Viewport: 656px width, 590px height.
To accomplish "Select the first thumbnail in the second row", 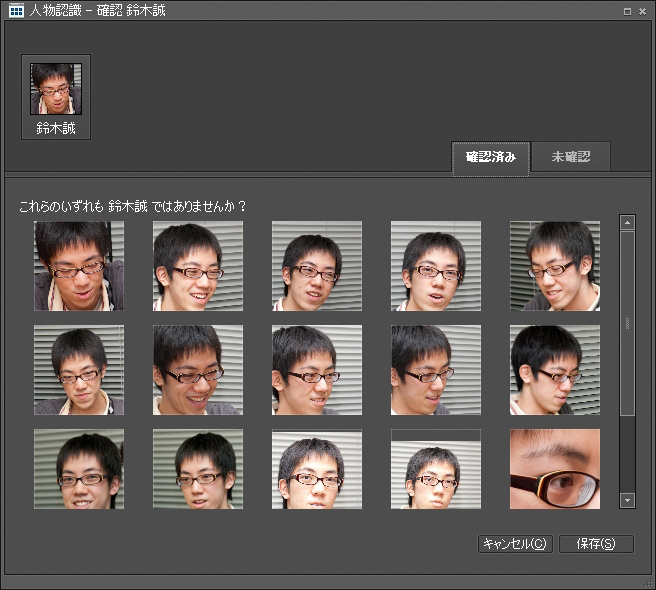I will pyautogui.click(x=79, y=370).
